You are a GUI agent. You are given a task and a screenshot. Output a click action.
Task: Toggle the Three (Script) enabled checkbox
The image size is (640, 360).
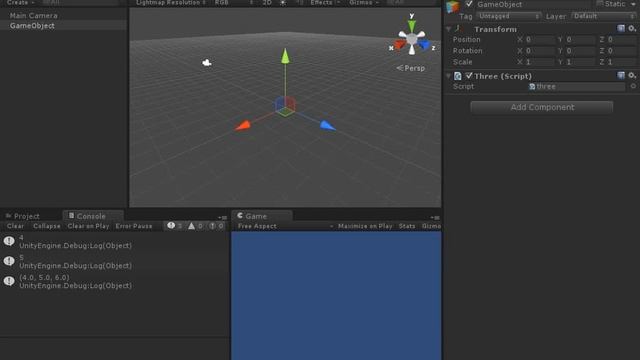coord(469,76)
